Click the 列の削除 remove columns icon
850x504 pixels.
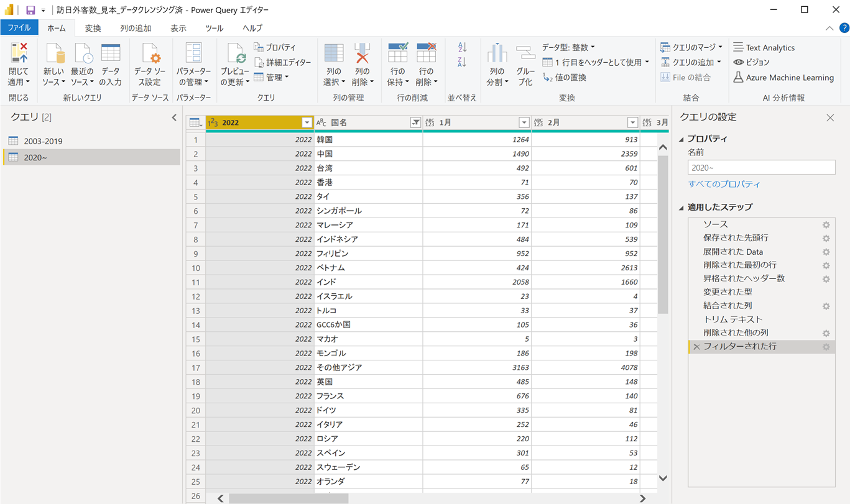pos(363,54)
